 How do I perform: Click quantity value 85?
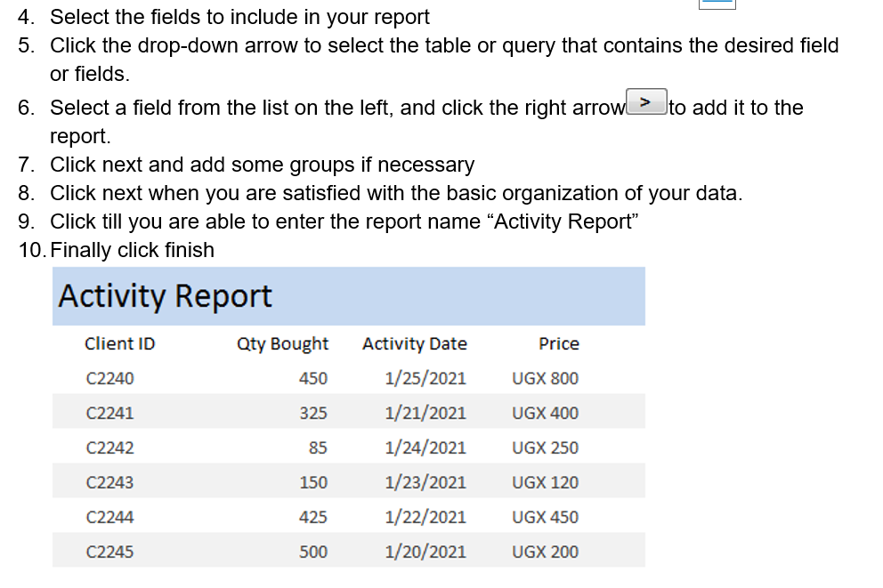318,447
